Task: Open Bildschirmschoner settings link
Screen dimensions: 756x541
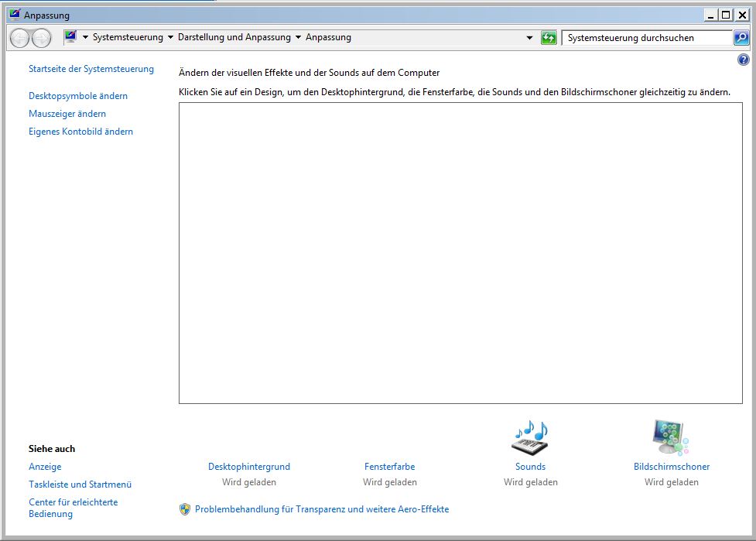Action: (x=672, y=467)
